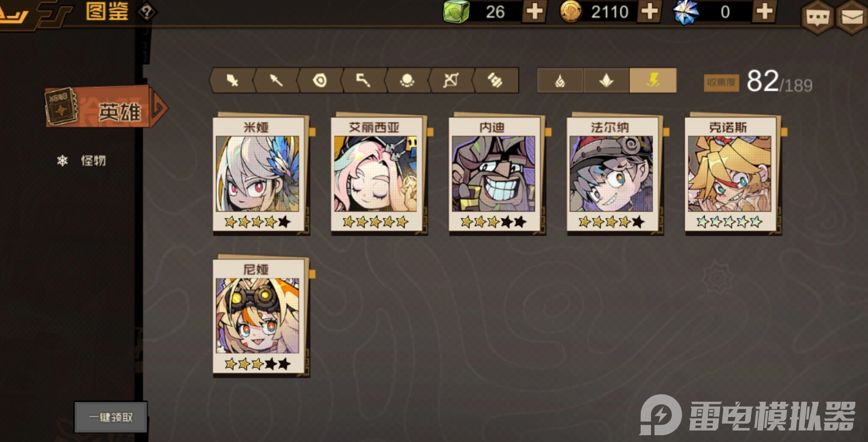868x442 pixels.
Task: Add more green cube currency
Action: coord(535,11)
